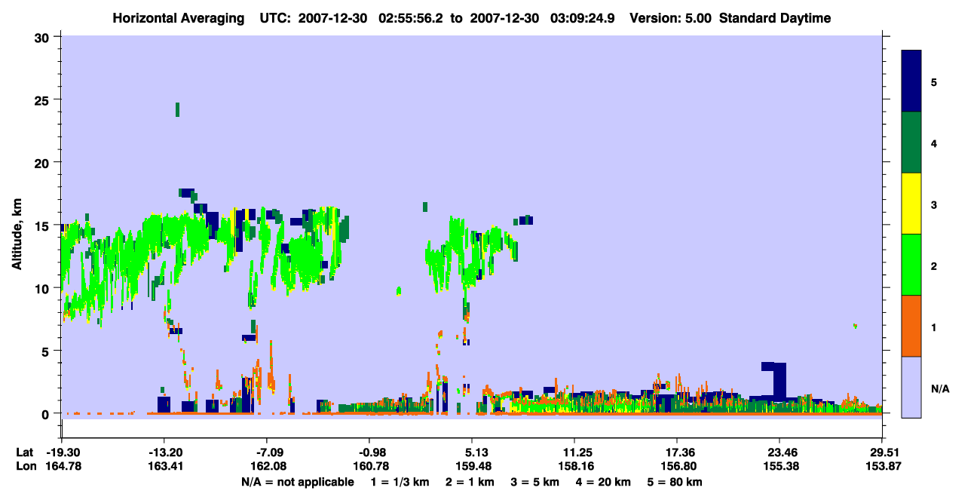This screenshot has width=980, height=503.
Task: Click the yellow colorbar segment labeled 3
Action: coord(911,204)
